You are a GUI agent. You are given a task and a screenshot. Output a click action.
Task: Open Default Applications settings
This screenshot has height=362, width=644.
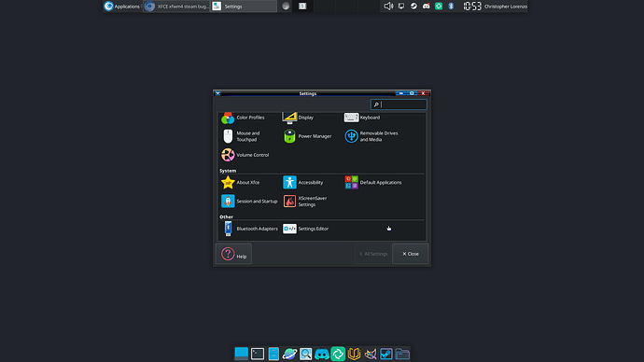(373, 183)
